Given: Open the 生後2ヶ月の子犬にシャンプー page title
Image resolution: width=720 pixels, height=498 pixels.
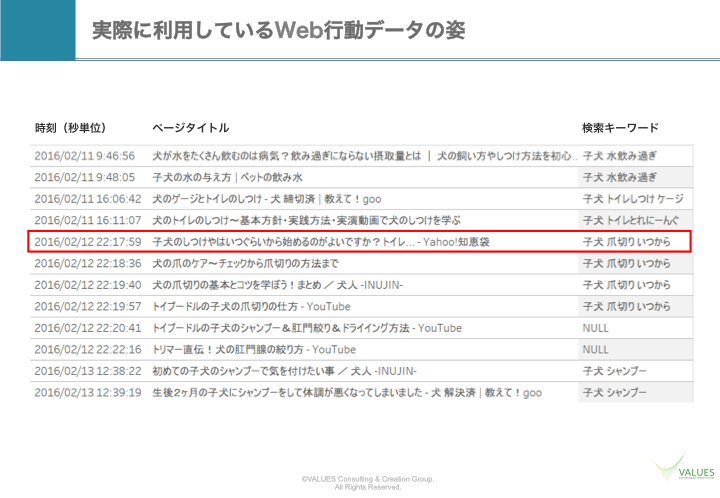Looking at the screenshot, I should click(346, 393).
